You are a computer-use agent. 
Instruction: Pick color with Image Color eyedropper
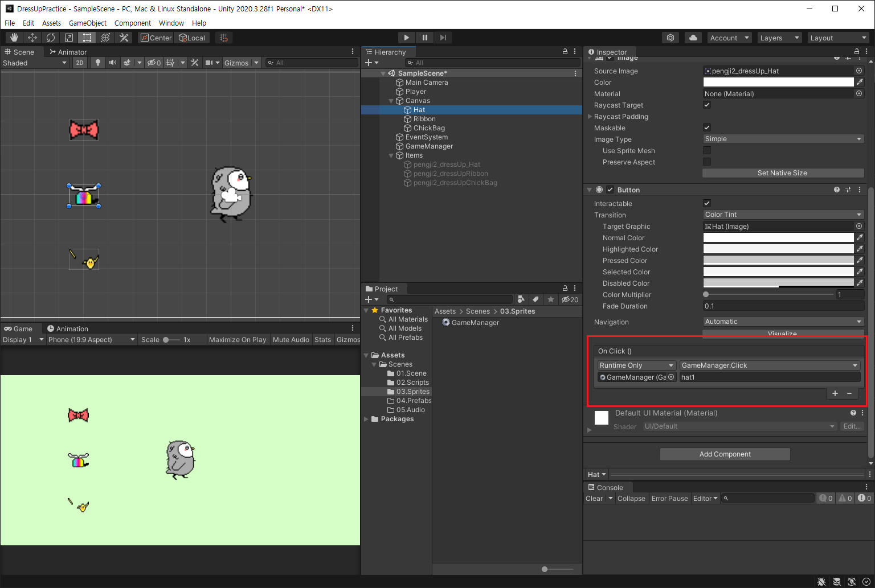(860, 82)
